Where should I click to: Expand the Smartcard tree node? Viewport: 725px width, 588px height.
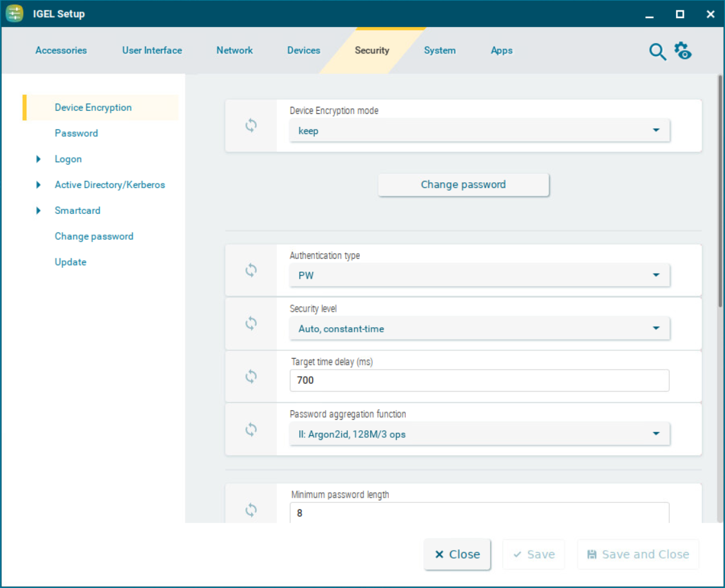[x=39, y=211]
